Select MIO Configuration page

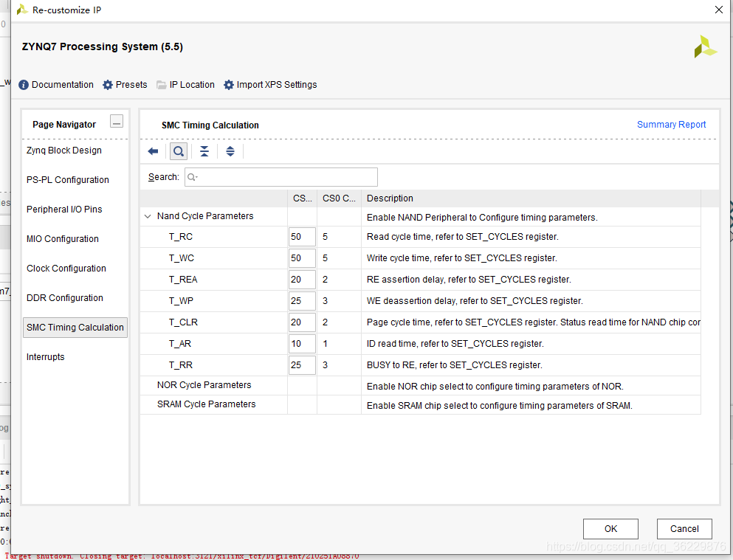pos(63,238)
